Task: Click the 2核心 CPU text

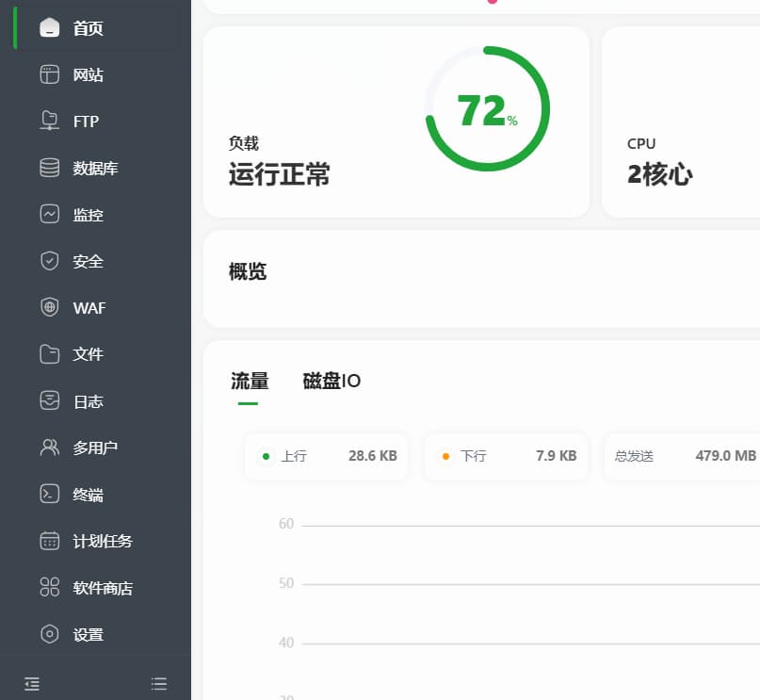Action: point(659,174)
